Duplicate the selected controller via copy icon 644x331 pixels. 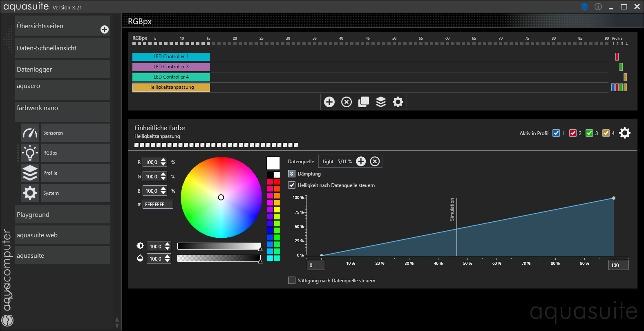click(364, 102)
